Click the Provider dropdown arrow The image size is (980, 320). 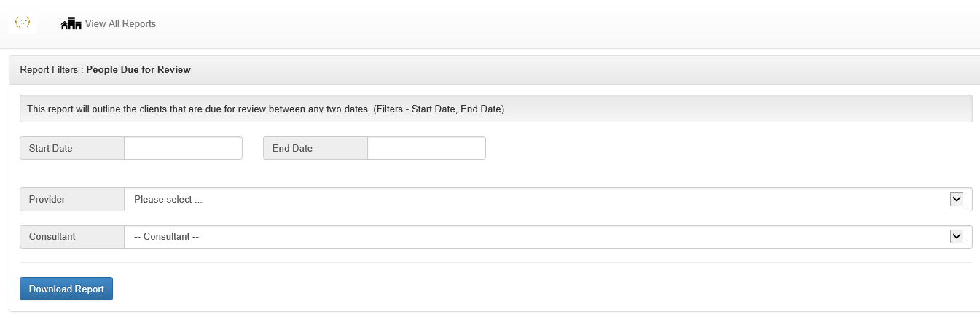point(957,200)
